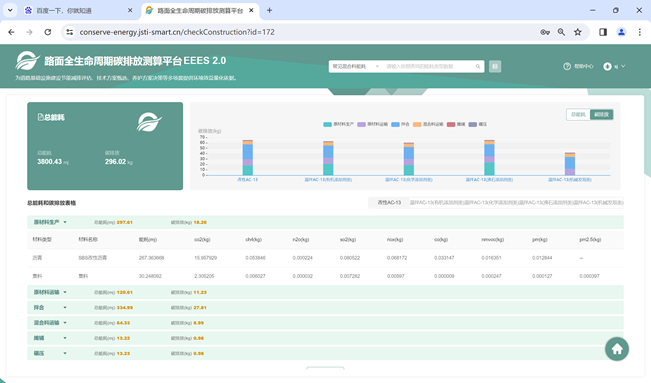Image resolution: width=651 pixels, height=383 pixels.
Task: Open browser side panel icon
Action: (x=603, y=32)
